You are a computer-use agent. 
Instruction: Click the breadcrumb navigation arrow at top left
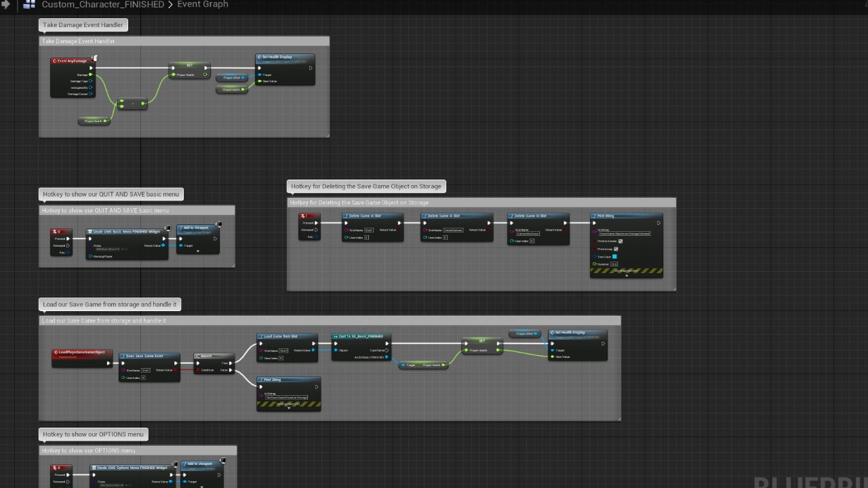(7, 4)
